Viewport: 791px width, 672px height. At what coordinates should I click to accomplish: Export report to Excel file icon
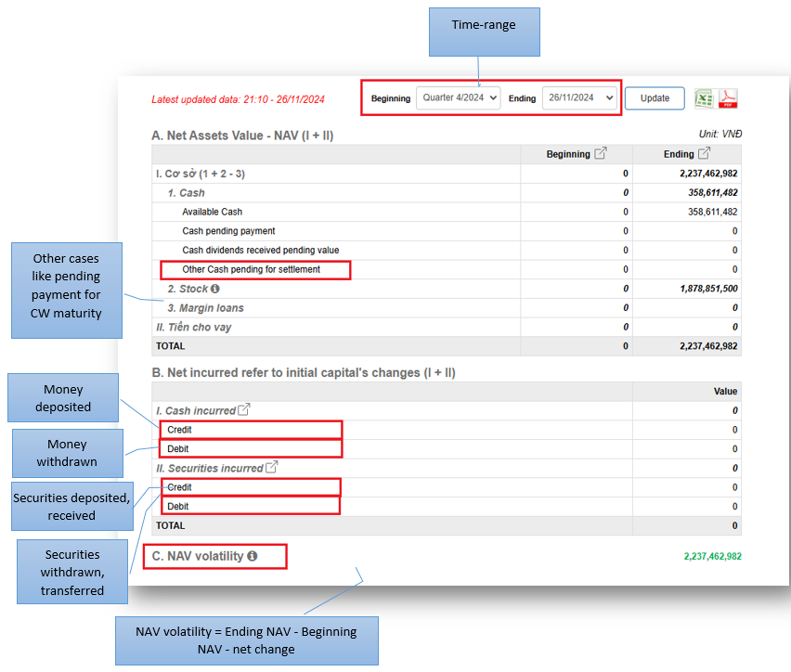tap(705, 98)
